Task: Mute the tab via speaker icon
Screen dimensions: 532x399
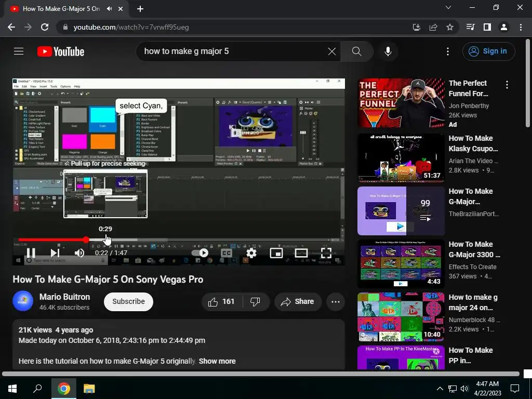Action: point(109,9)
